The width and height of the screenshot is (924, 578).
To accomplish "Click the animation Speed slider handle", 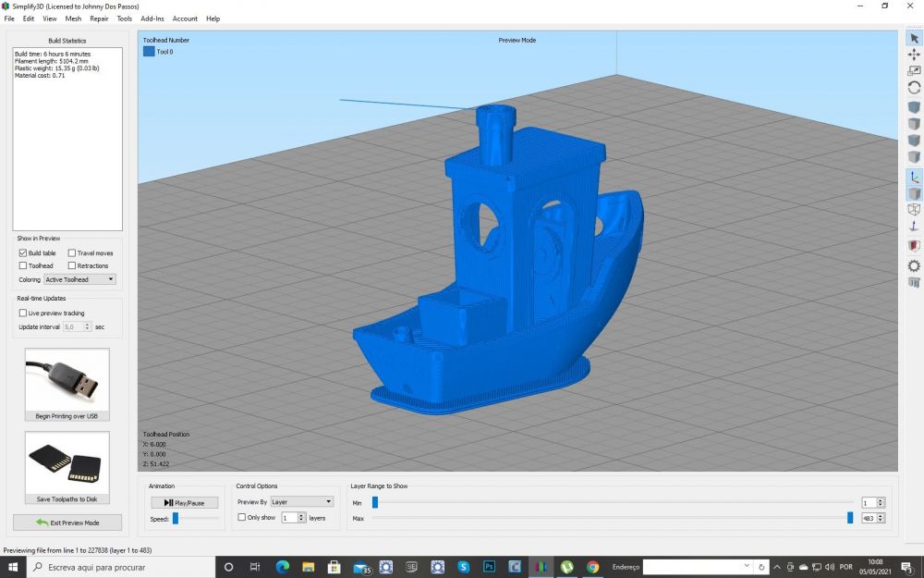I will 175,519.
